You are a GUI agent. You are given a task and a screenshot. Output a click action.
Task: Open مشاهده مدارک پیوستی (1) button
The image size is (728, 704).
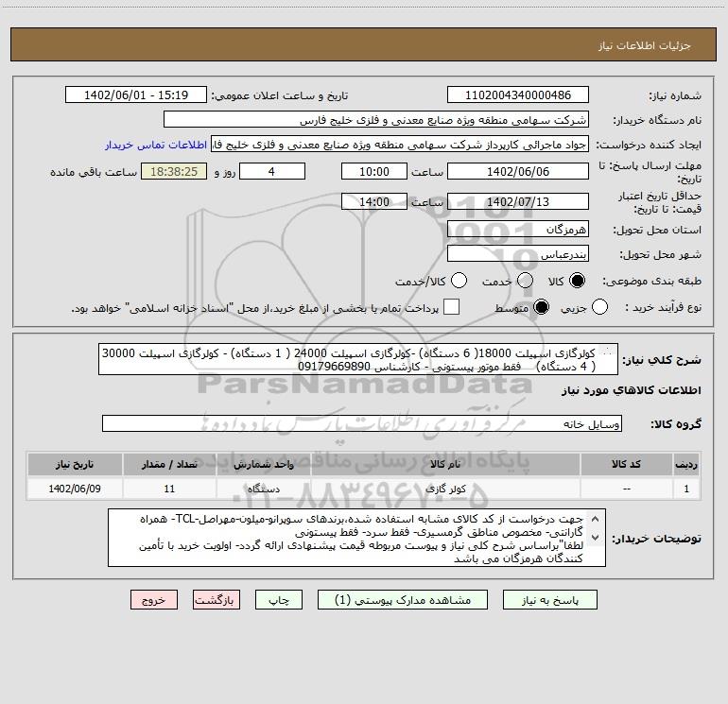coord(403,600)
